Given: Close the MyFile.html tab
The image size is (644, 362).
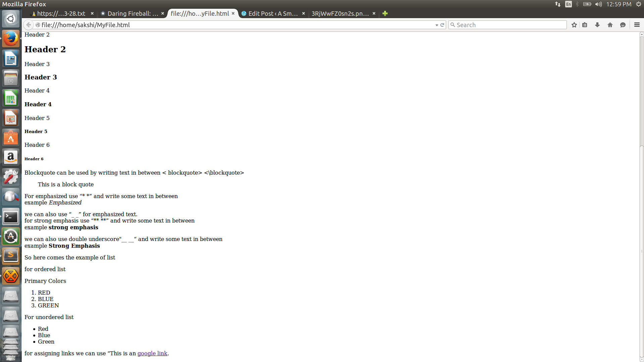Looking at the screenshot, I should tap(233, 13).
